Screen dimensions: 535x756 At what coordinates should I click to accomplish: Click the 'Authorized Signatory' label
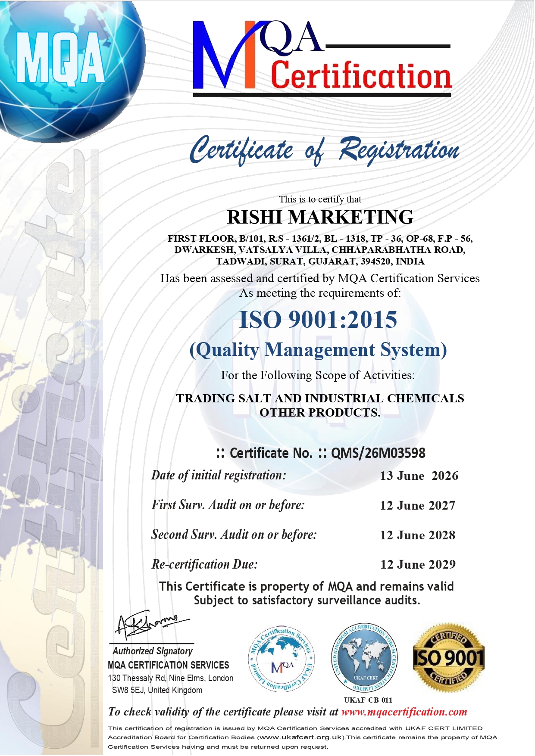tap(153, 651)
